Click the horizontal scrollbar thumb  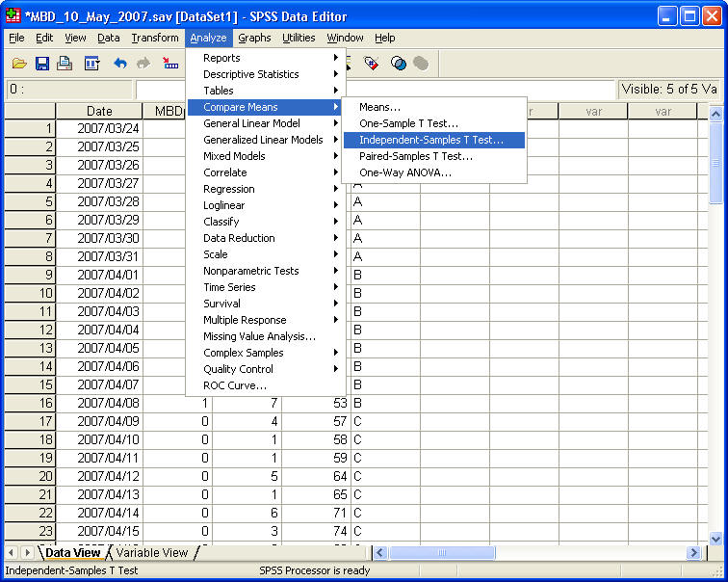point(442,552)
